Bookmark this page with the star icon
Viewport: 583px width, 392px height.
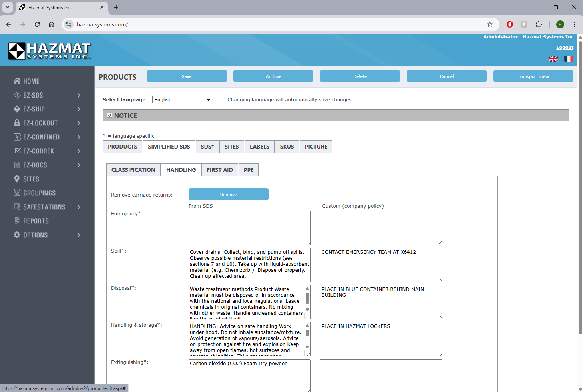(490, 24)
